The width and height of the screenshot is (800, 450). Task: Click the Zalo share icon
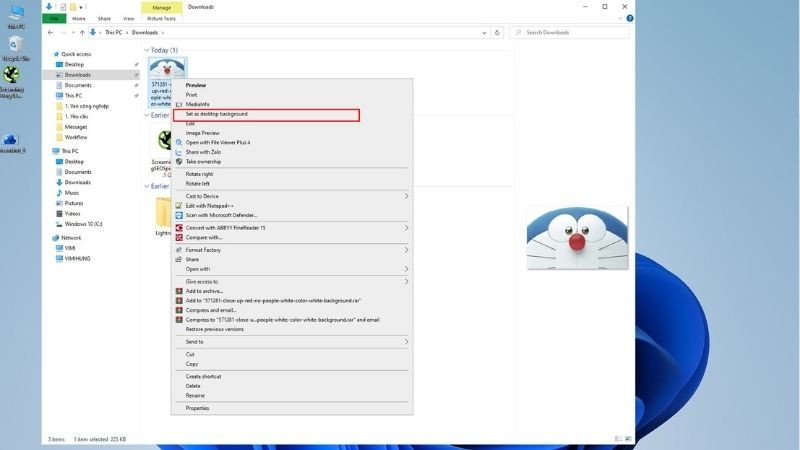[x=179, y=152]
